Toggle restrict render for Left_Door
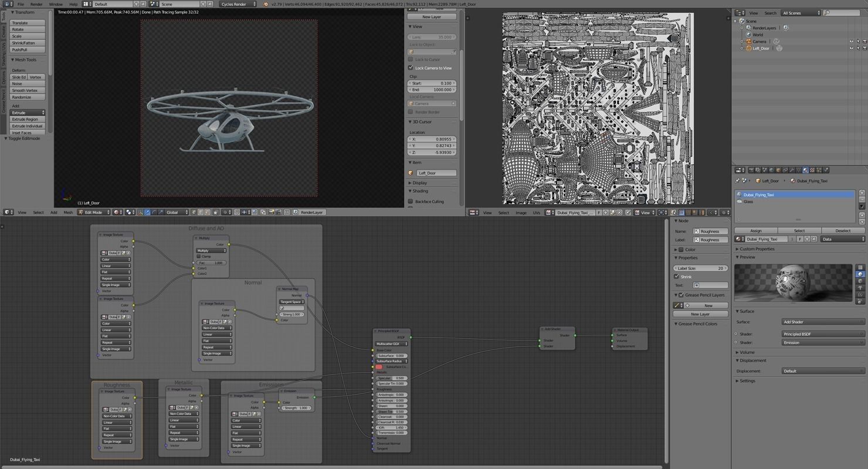 (x=864, y=48)
